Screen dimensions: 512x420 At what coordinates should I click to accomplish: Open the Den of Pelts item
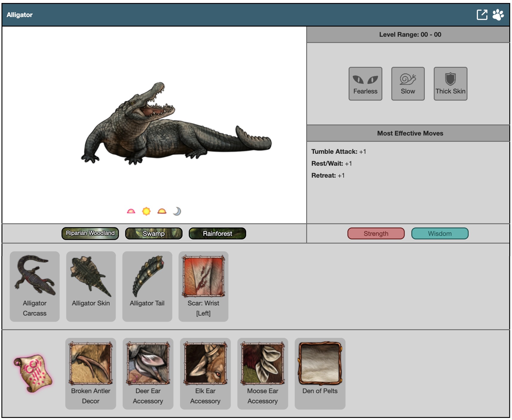point(320,373)
